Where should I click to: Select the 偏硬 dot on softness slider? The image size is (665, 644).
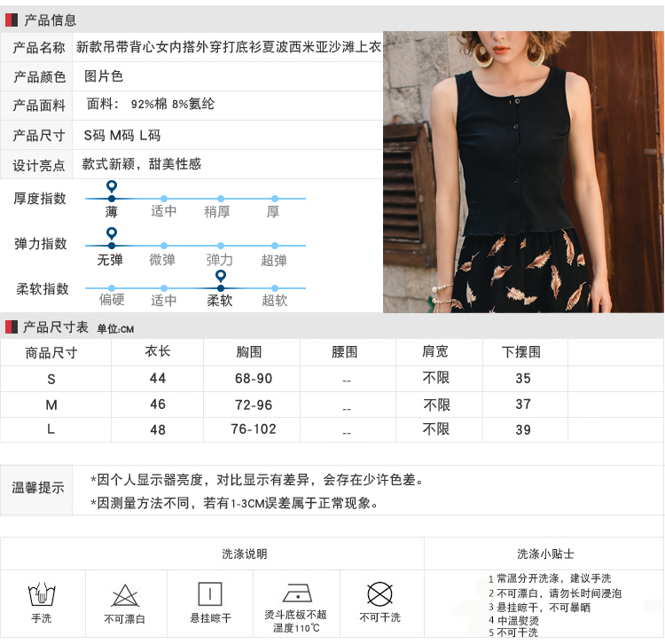pos(112,288)
